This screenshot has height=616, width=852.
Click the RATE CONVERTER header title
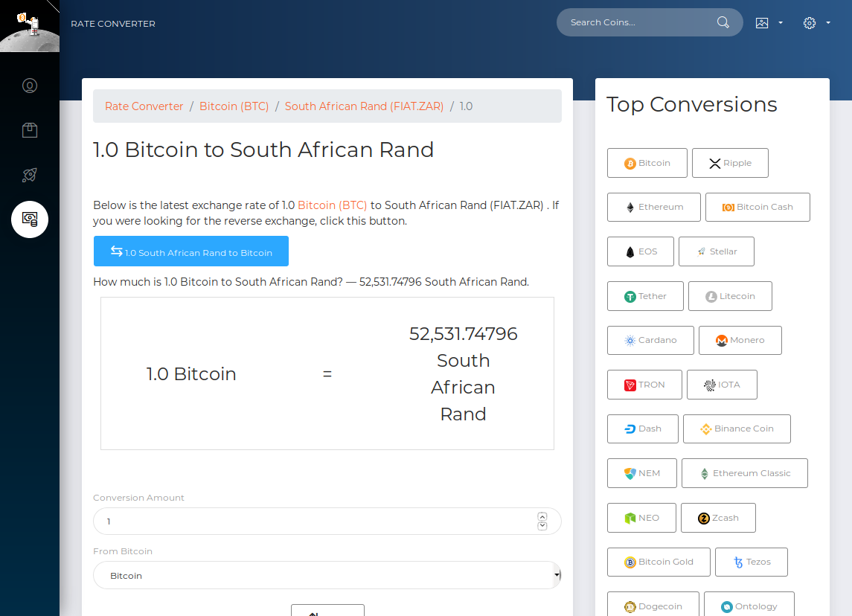113,24
